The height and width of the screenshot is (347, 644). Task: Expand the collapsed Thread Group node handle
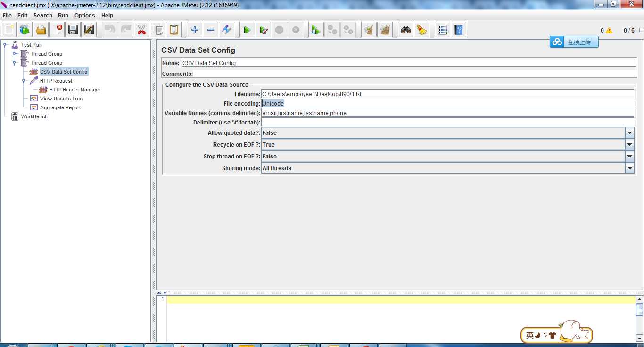(15, 54)
